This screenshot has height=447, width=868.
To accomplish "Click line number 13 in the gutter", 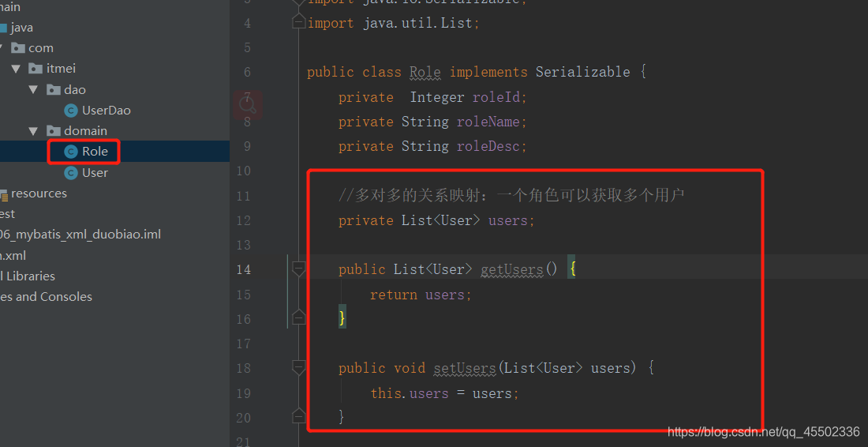I will point(243,245).
